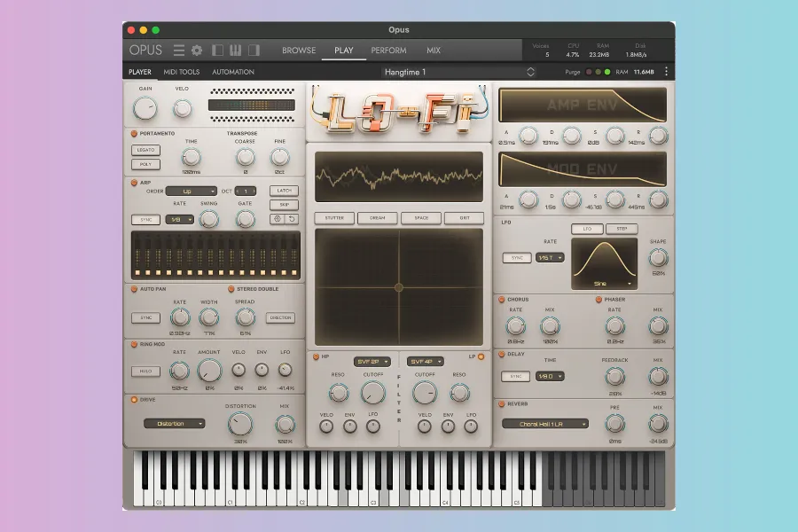Viewport: 798px width, 532px height.
Task: Open the MIDI Tools tab
Action: [x=182, y=72]
